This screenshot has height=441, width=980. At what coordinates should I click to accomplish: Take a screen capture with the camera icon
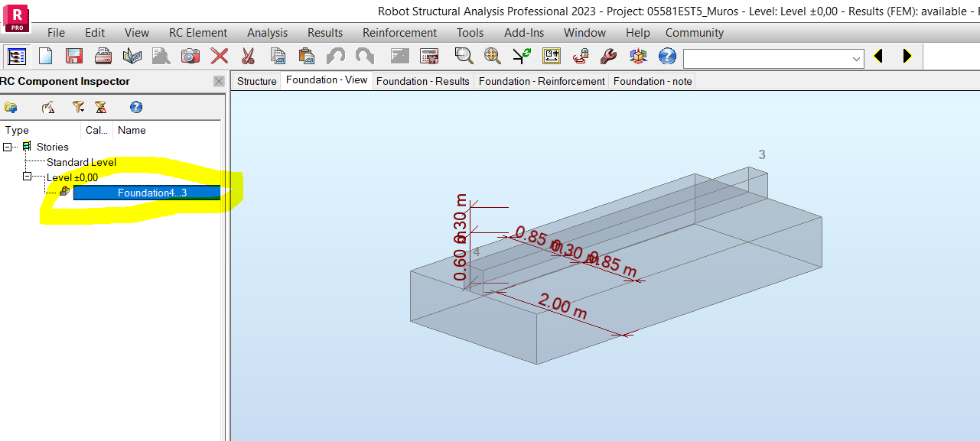190,56
